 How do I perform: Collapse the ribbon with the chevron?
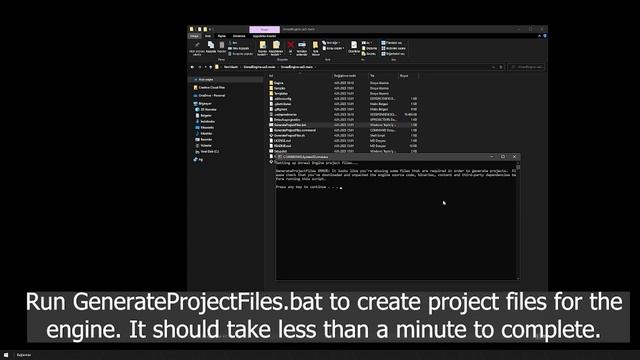(539, 36)
